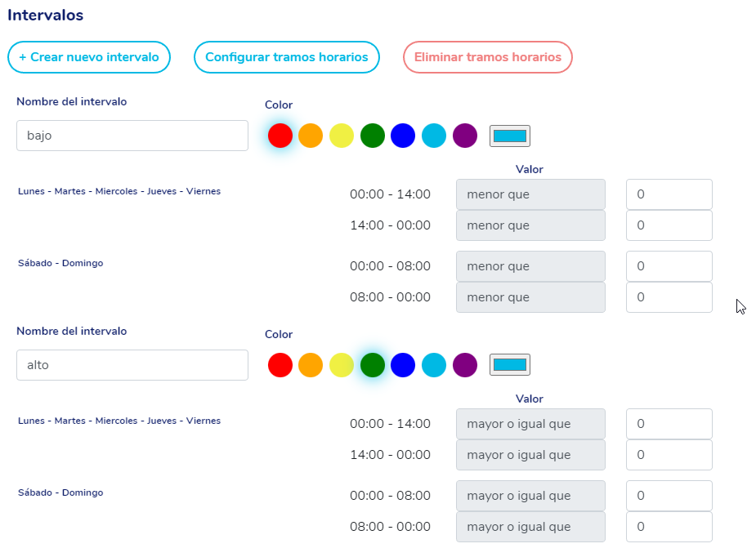The width and height of the screenshot is (756, 557).
Task: Pick dark blue swatch in alto interval
Action: tap(403, 365)
